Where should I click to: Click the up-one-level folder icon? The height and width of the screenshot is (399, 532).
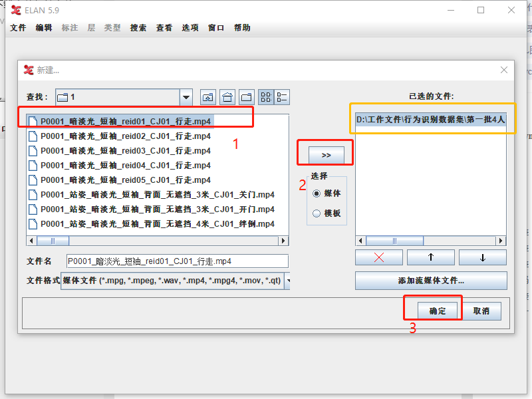click(207, 96)
